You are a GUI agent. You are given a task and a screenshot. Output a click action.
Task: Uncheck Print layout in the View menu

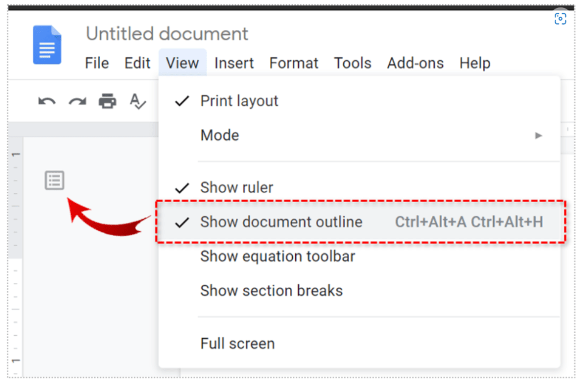(239, 101)
